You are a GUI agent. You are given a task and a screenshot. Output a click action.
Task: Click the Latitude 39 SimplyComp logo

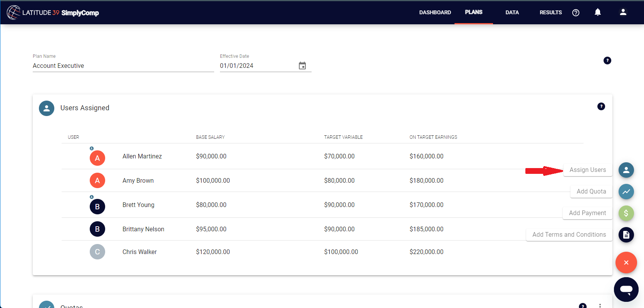(53, 13)
